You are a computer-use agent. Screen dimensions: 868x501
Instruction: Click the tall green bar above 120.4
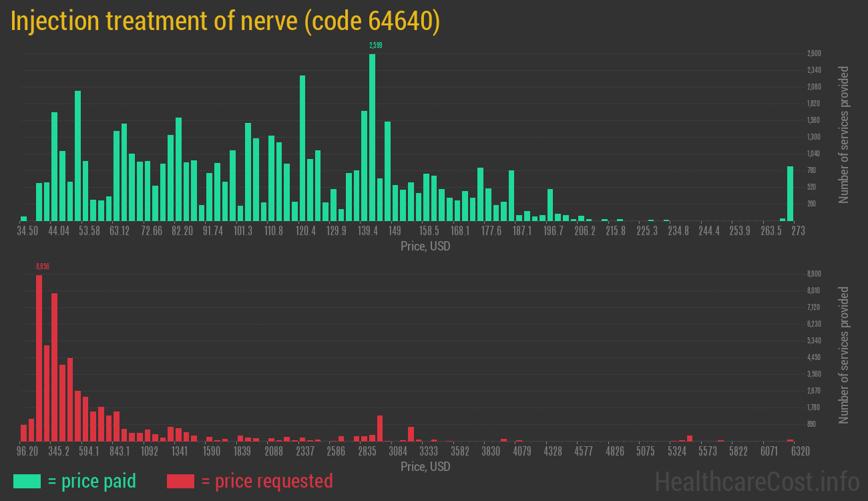[x=302, y=148]
